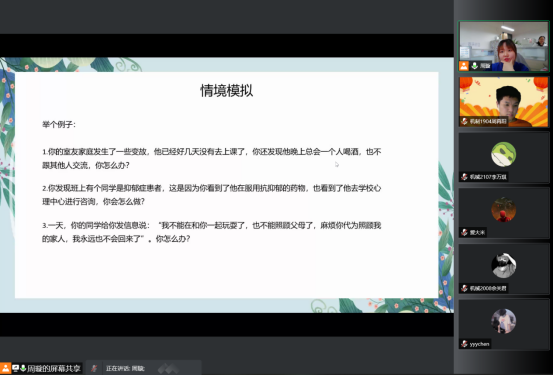The width and height of the screenshot is (553, 375).
Task: Click the red Spider-Man avatar
Action: (503, 210)
